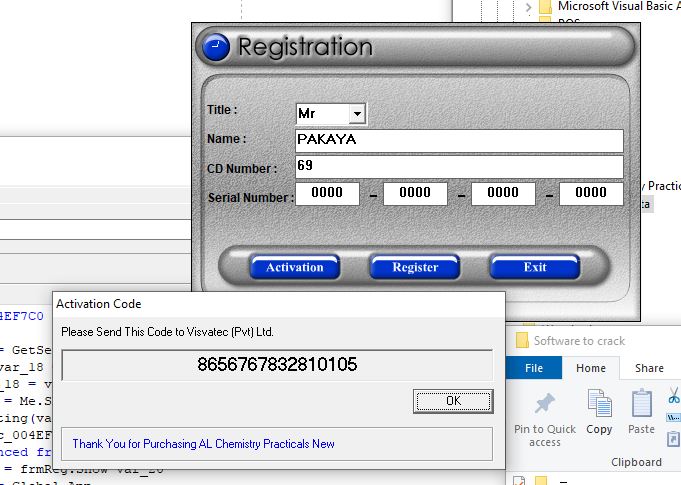Click the 'Software to crack' folder icon
The width and height of the screenshot is (681, 485).
point(522,341)
